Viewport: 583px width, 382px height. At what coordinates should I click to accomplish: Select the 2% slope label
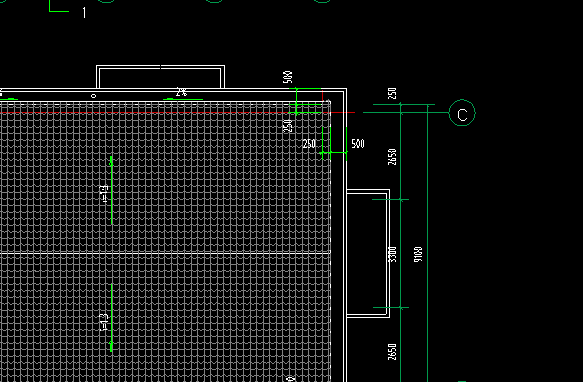pos(181,92)
